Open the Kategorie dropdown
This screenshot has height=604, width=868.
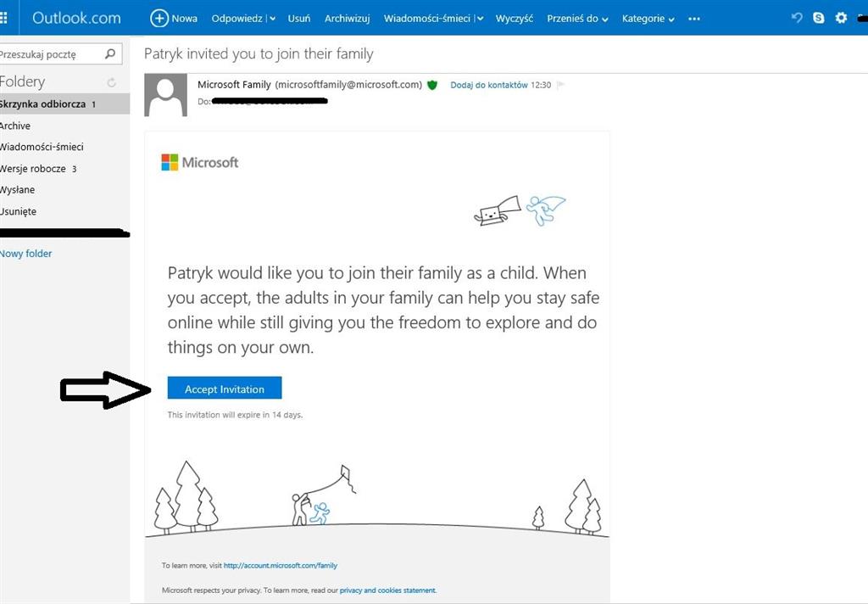[648, 19]
